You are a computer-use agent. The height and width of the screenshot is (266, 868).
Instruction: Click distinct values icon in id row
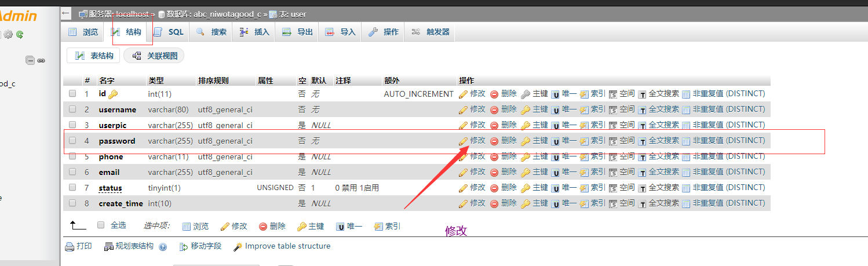coord(686,94)
